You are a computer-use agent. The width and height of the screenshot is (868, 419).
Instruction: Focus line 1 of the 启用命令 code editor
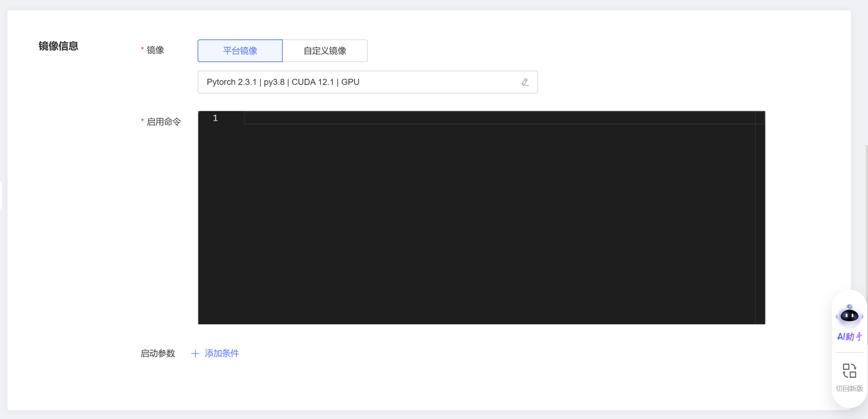tap(504, 118)
